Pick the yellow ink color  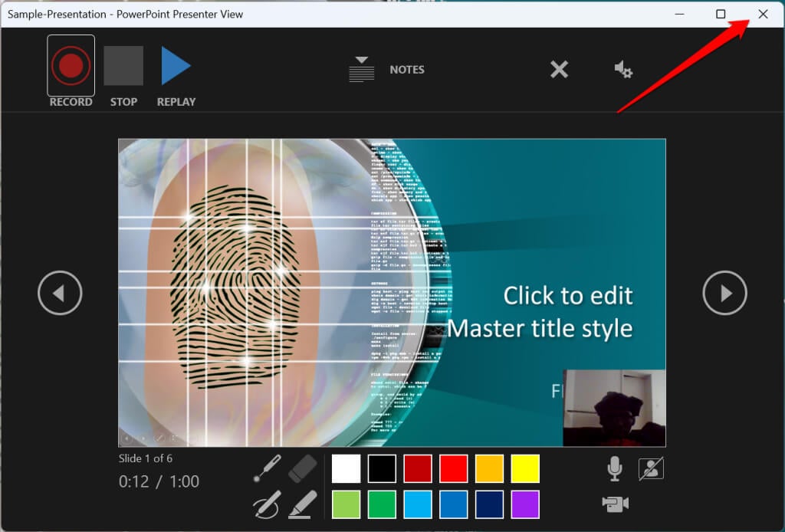pos(525,468)
